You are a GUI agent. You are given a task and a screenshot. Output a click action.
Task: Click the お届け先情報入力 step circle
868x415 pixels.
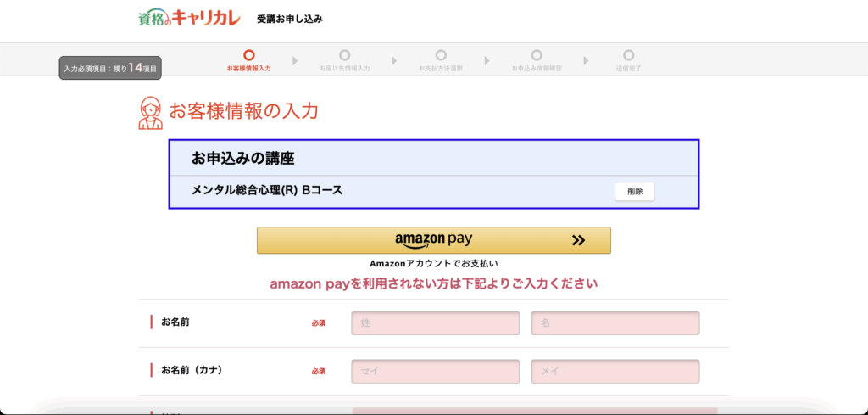pos(345,55)
